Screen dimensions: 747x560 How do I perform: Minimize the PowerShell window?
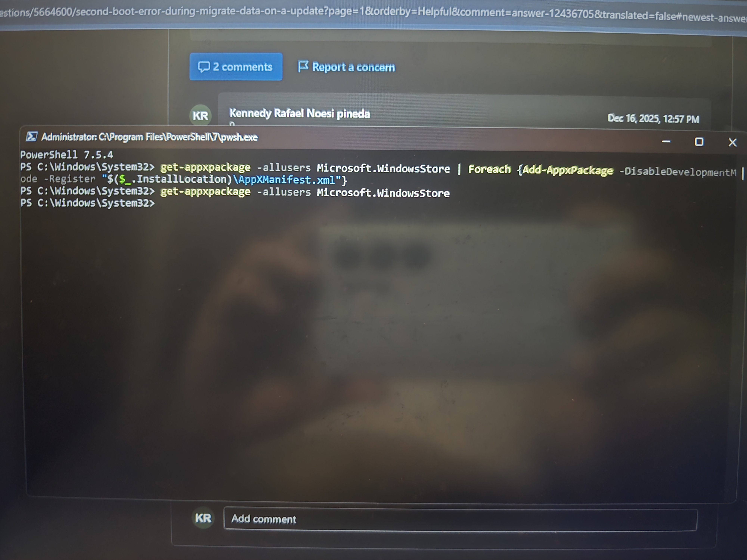click(x=666, y=142)
